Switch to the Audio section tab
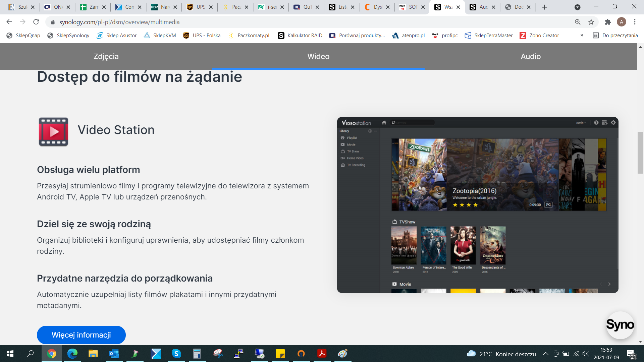This screenshot has width=644, height=362. click(531, 56)
